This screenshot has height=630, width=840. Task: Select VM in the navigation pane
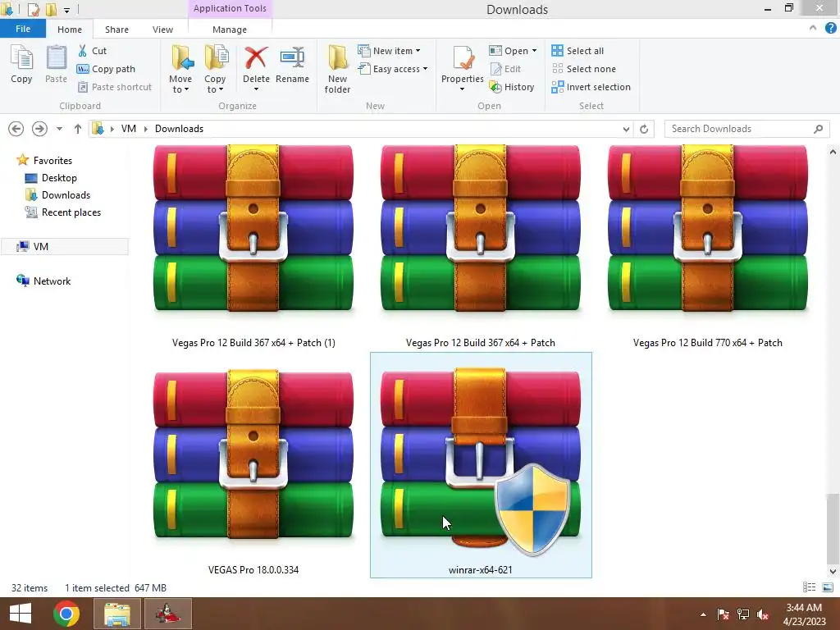[x=64, y=246]
